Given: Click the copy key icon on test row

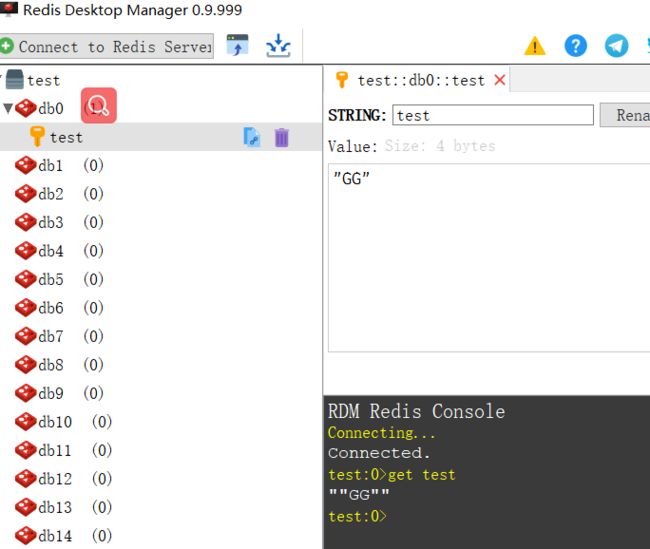Looking at the screenshot, I should pyautogui.click(x=252, y=137).
